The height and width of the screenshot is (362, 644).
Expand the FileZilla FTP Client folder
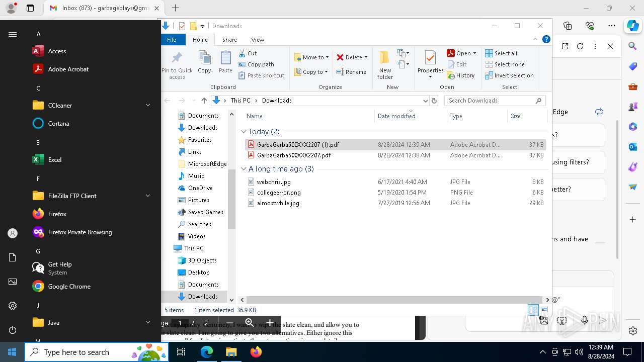pyautogui.click(x=148, y=196)
